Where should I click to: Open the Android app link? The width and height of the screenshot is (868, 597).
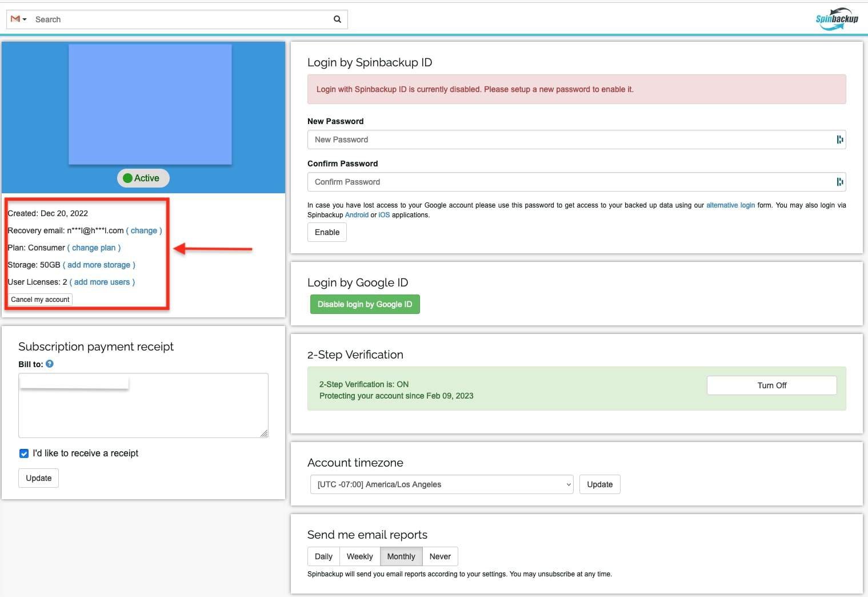[357, 215]
